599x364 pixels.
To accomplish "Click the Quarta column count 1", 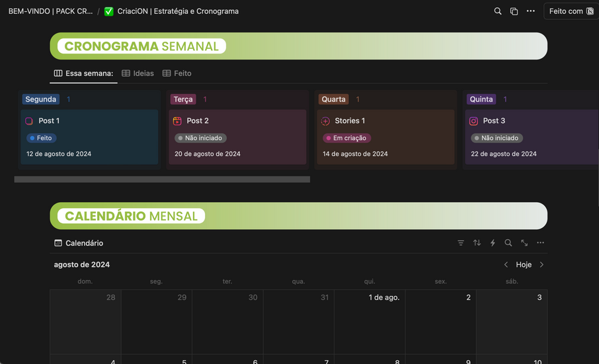I will pos(358,99).
